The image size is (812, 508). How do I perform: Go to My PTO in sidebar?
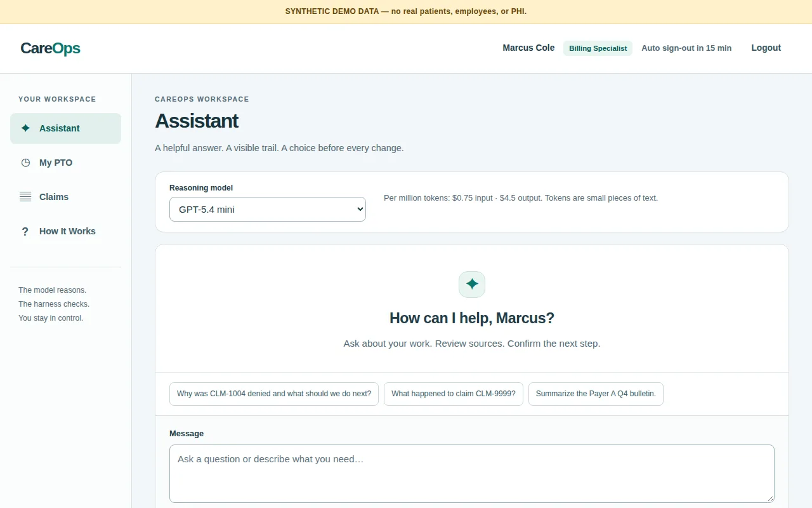(65, 163)
